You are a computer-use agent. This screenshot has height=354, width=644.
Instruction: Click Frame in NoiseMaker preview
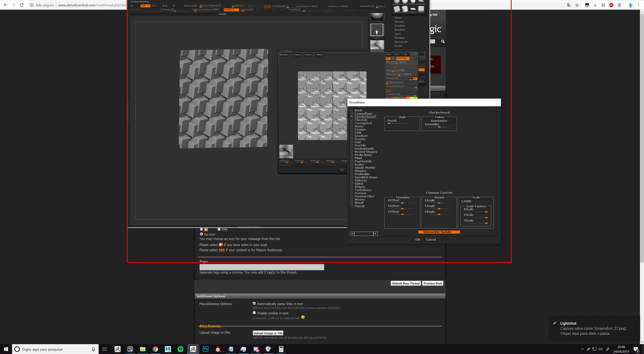pos(297,55)
